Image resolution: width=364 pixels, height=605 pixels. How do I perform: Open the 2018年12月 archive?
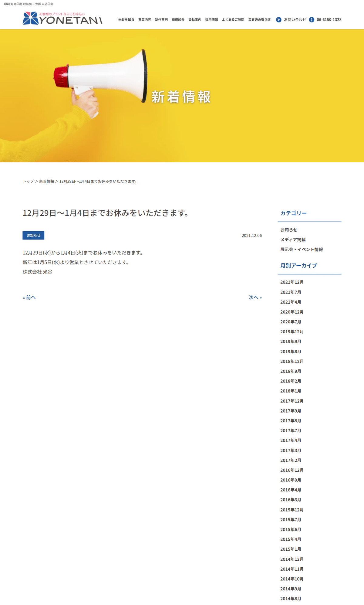tap(292, 362)
